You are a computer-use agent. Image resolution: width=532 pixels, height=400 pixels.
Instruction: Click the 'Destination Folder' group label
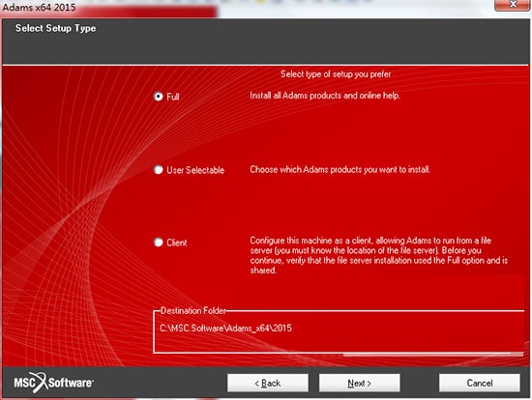[x=193, y=310]
